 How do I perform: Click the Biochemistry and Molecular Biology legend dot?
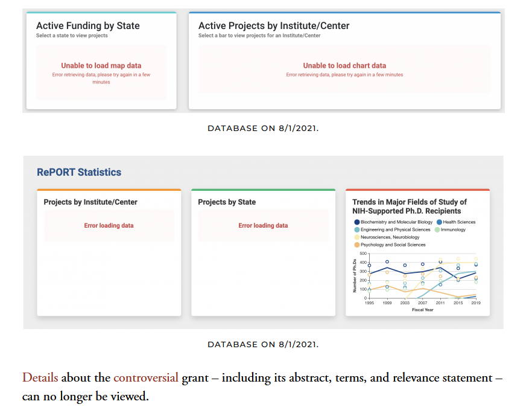(356, 222)
